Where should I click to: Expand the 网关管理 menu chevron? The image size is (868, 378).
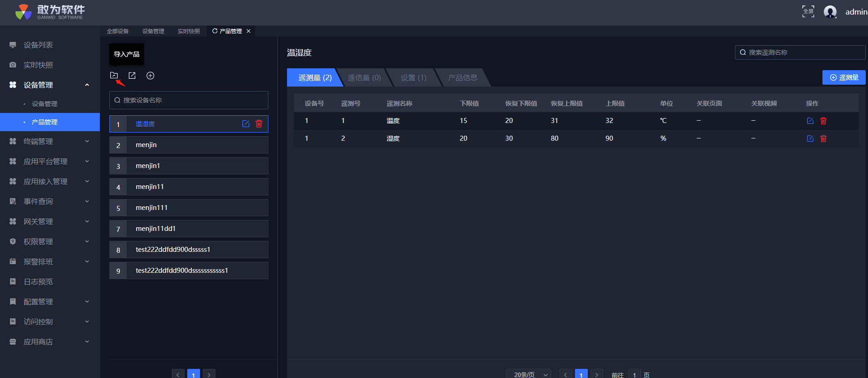tap(87, 222)
